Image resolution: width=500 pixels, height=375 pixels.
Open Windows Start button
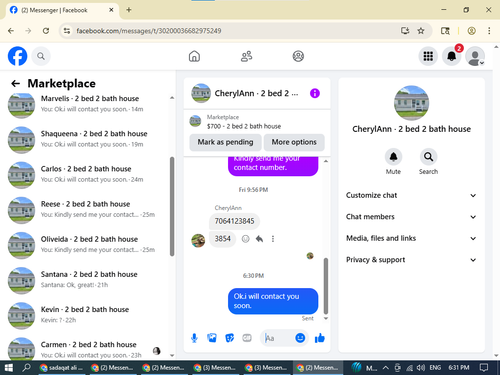(x=8, y=368)
